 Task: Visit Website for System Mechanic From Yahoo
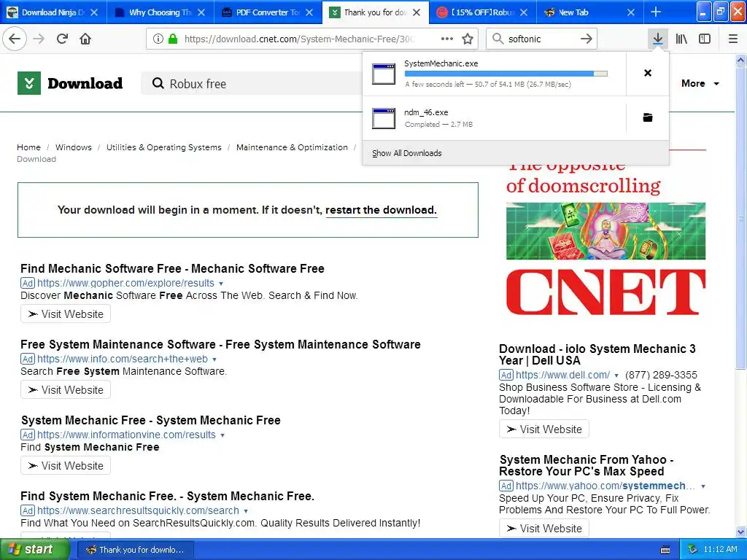(544, 528)
